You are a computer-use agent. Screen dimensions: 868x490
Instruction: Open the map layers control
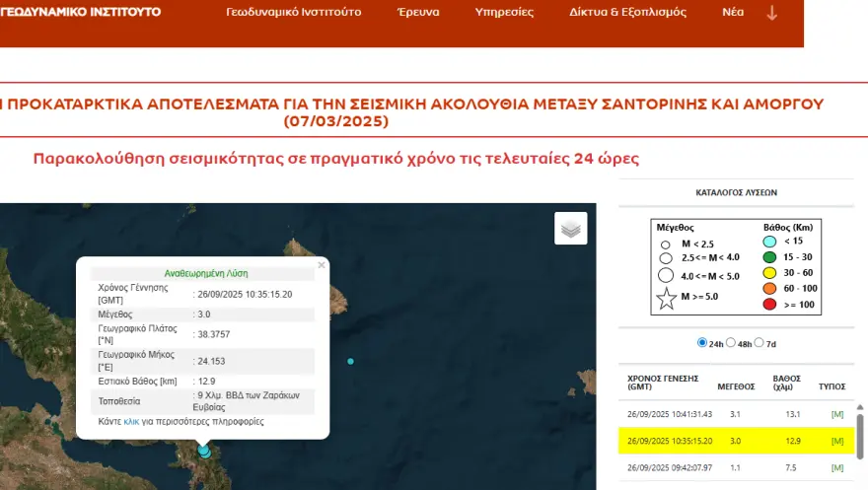[571, 229]
